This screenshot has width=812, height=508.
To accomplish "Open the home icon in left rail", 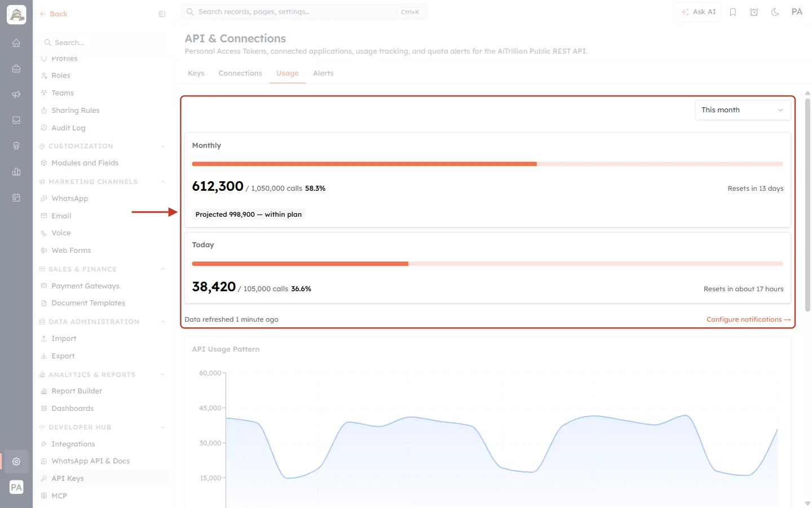I will pos(16,43).
